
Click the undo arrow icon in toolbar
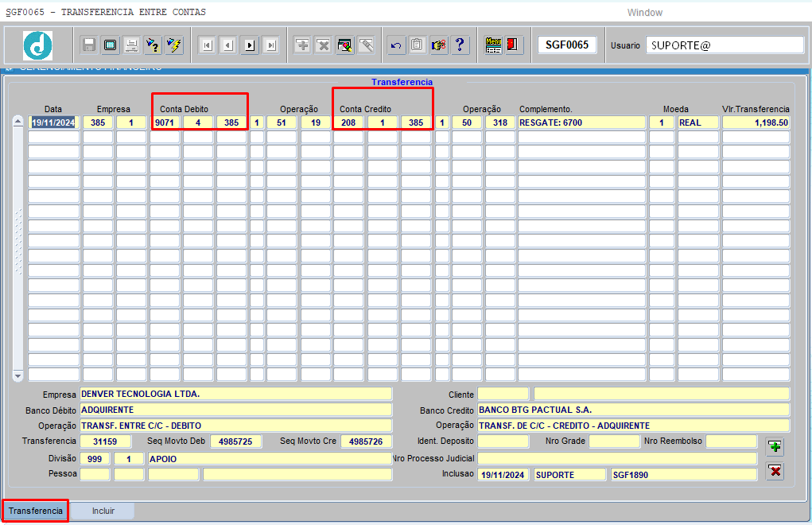click(x=395, y=45)
